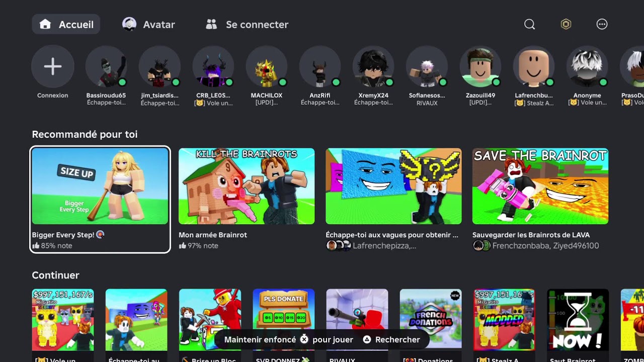
Task: Continue the Échappe-toi au game thumbnail
Action: [136, 319]
